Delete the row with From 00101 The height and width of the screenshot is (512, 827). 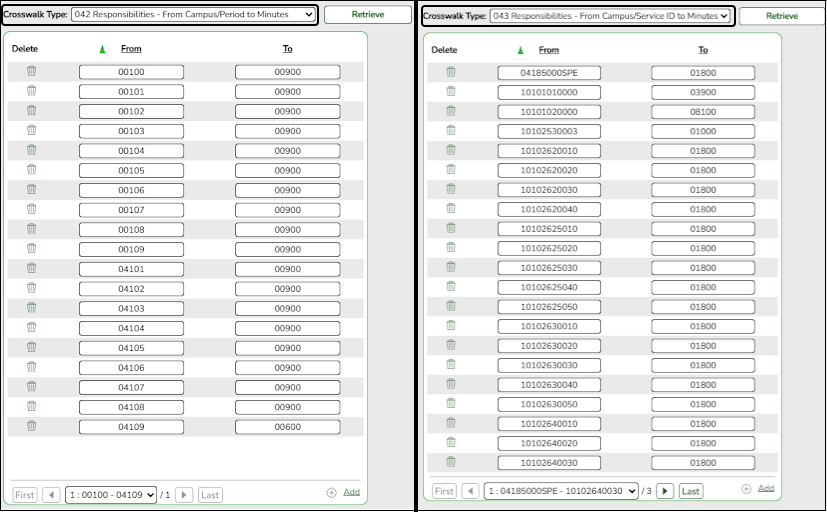32,91
